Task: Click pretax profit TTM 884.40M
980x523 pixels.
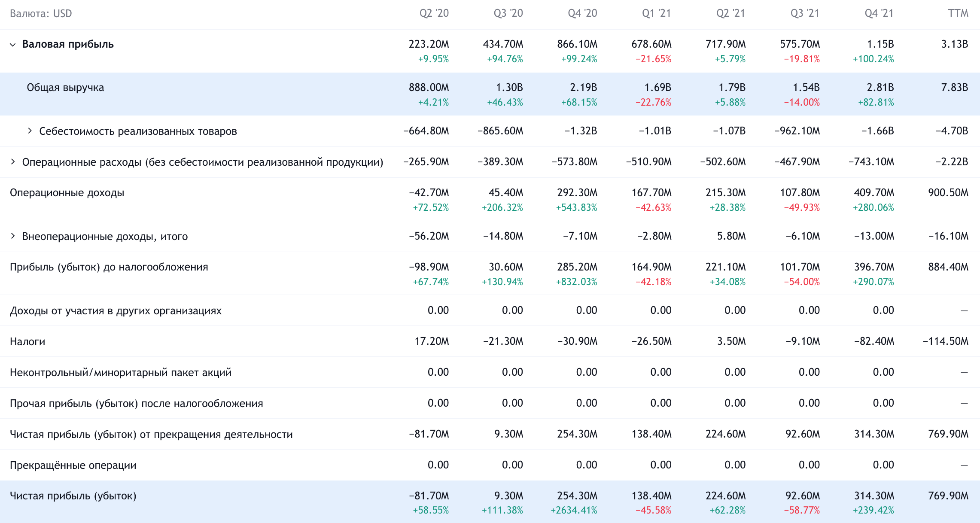Action: pos(948,267)
